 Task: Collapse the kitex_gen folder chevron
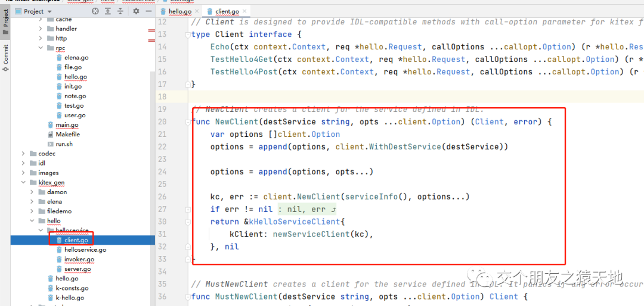pos(23,183)
